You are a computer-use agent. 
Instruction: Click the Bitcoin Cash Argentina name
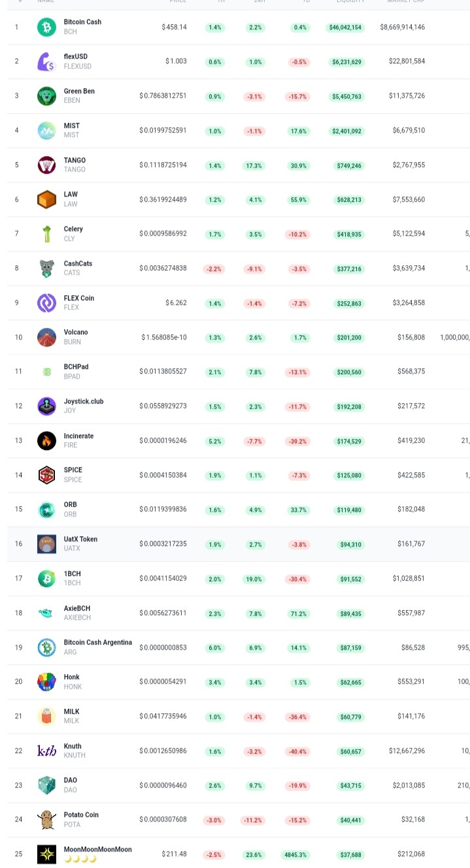(98, 643)
